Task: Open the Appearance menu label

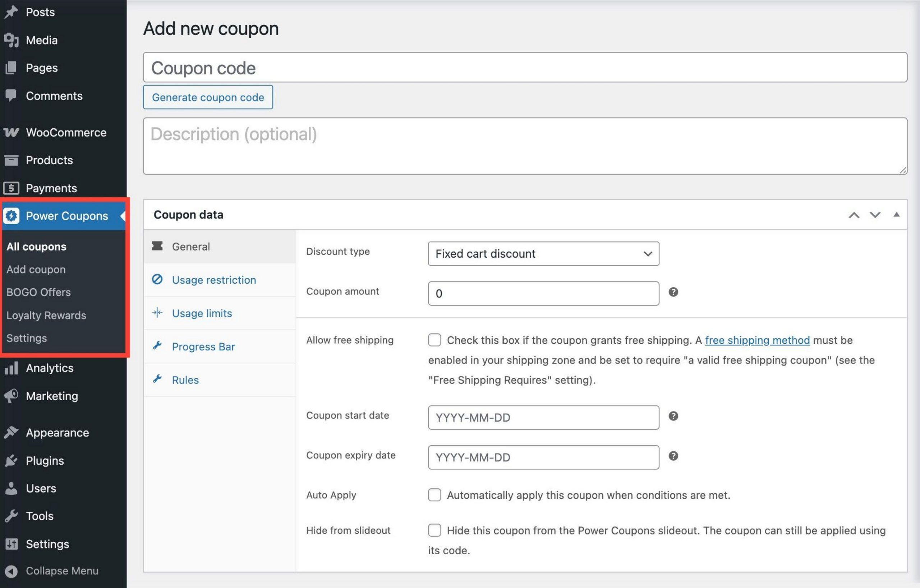Action: (57, 432)
